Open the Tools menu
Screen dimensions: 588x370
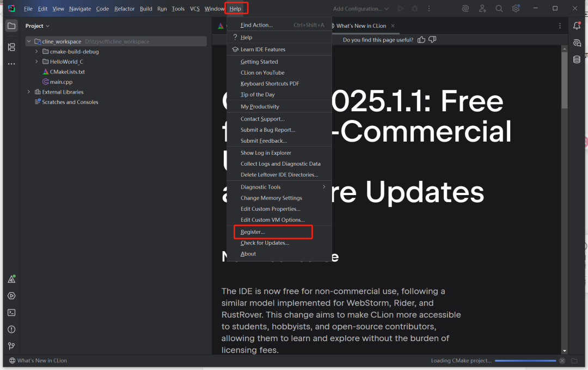coord(178,9)
